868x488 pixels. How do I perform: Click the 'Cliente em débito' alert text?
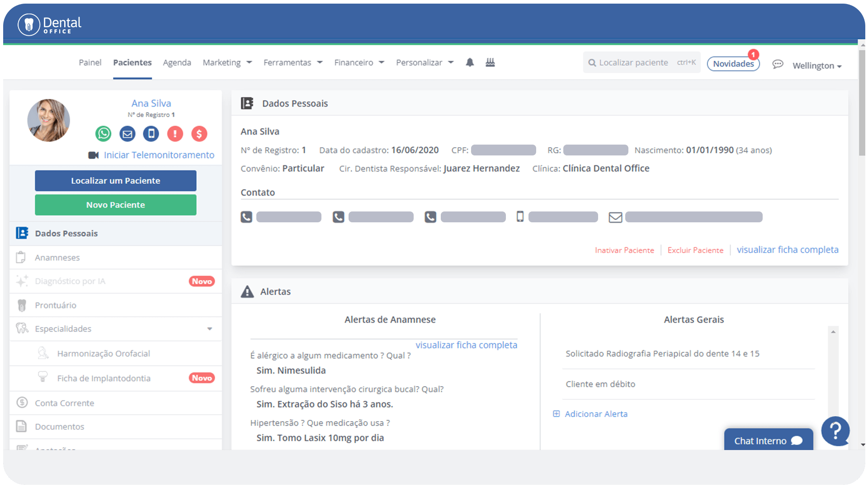click(600, 384)
